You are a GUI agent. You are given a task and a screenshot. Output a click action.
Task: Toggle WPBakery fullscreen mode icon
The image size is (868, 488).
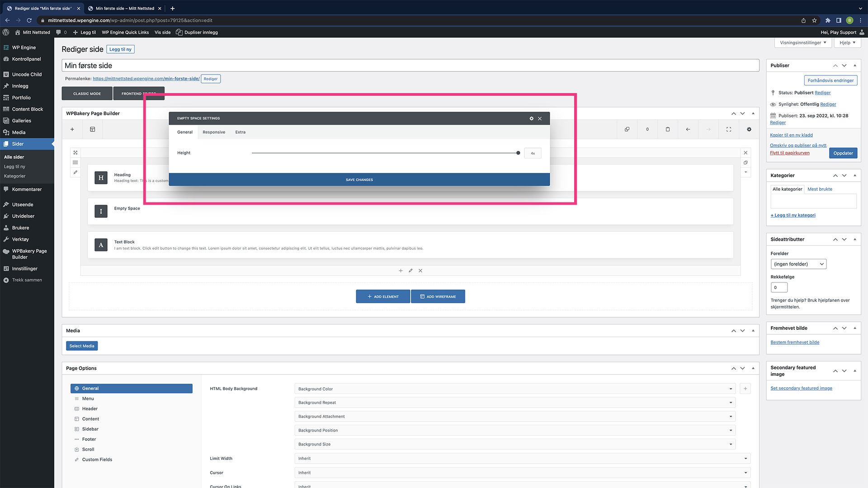(729, 129)
